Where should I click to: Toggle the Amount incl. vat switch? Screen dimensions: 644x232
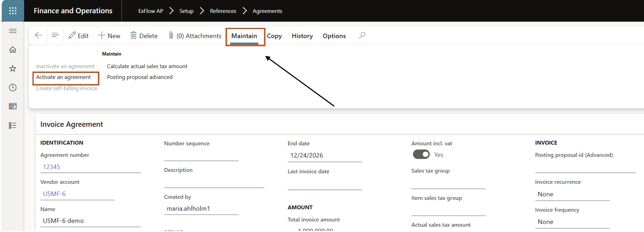421,155
